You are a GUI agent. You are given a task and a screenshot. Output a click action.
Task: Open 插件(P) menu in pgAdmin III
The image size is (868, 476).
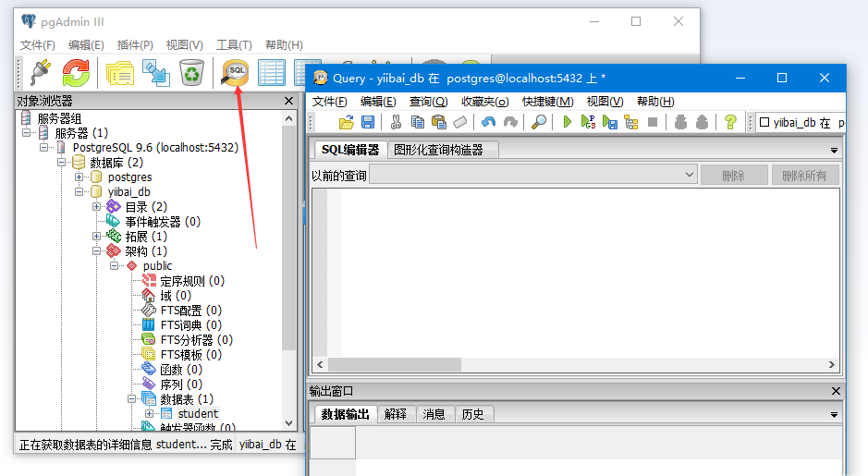tap(135, 45)
